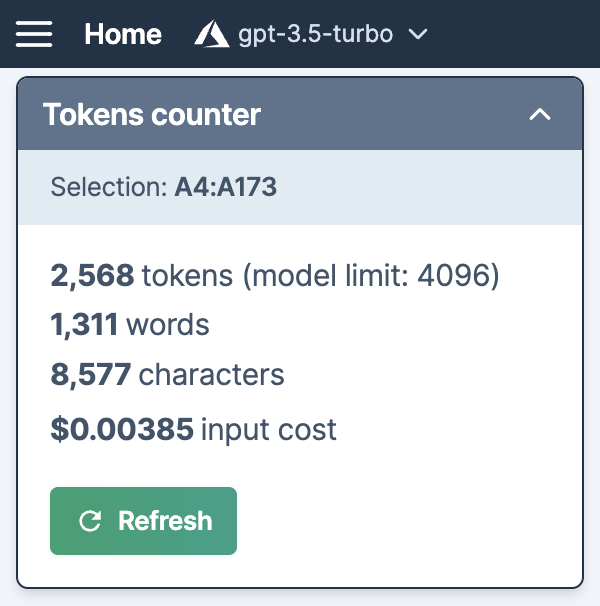Click the Tokens counter header title
Screen dimensions: 600x606
click(152, 114)
